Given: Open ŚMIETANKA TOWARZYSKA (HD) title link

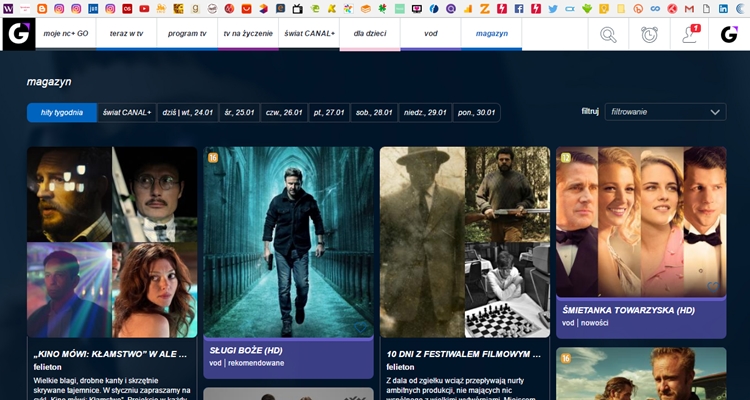Looking at the screenshot, I should coord(628,310).
